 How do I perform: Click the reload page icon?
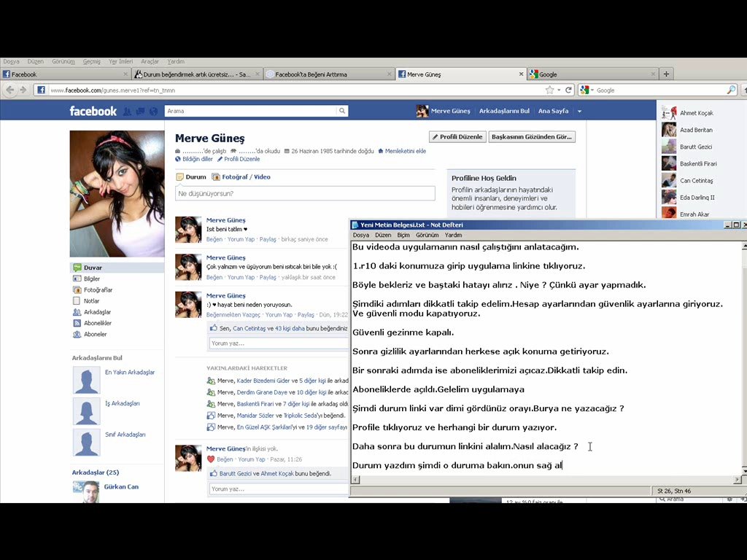click(568, 90)
